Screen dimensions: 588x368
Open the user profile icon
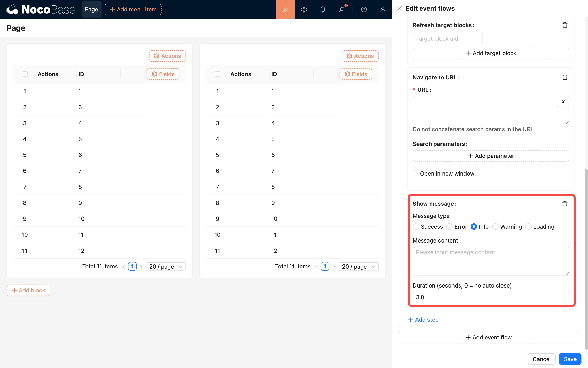pyautogui.click(x=383, y=9)
